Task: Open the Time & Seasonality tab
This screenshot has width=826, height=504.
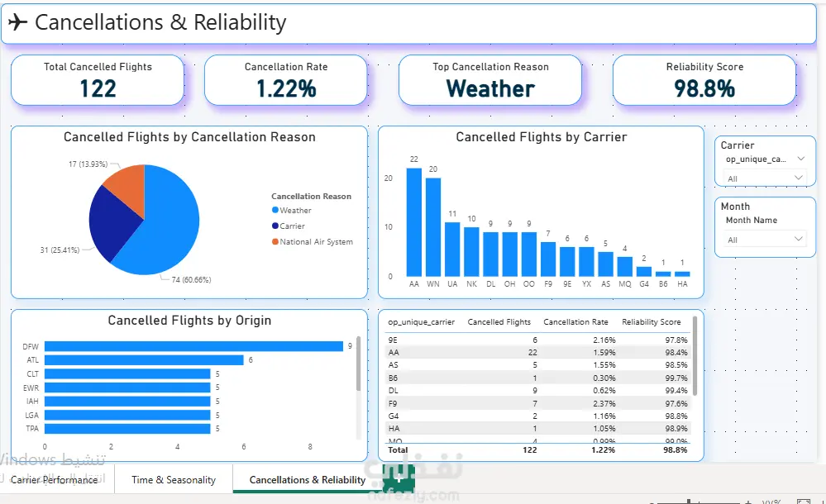Action: tap(174, 480)
